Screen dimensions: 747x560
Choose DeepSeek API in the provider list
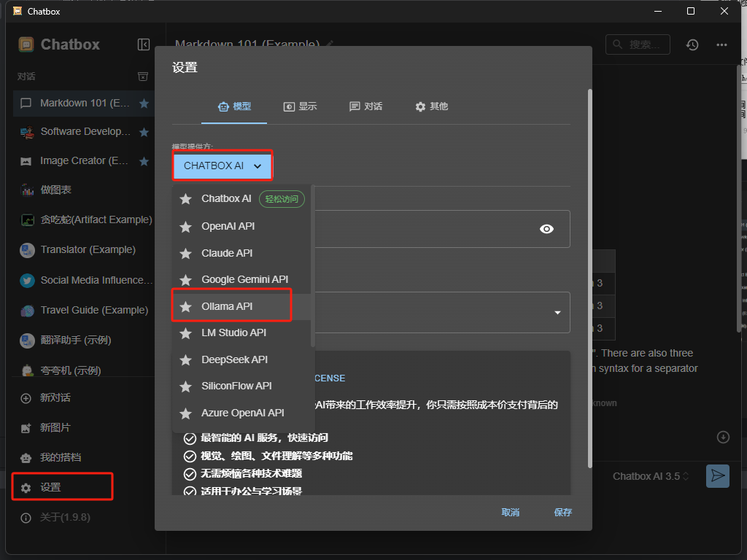(x=234, y=359)
